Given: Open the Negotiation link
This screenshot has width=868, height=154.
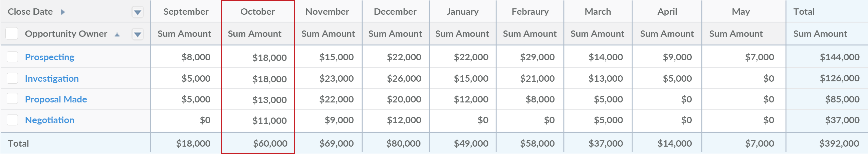Looking at the screenshot, I should (x=49, y=120).
